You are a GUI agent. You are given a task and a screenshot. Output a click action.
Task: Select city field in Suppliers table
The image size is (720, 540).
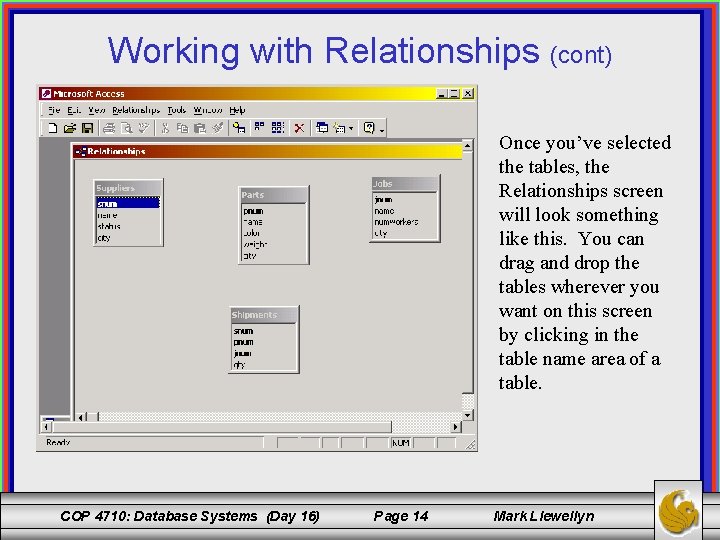click(x=128, y=238)
